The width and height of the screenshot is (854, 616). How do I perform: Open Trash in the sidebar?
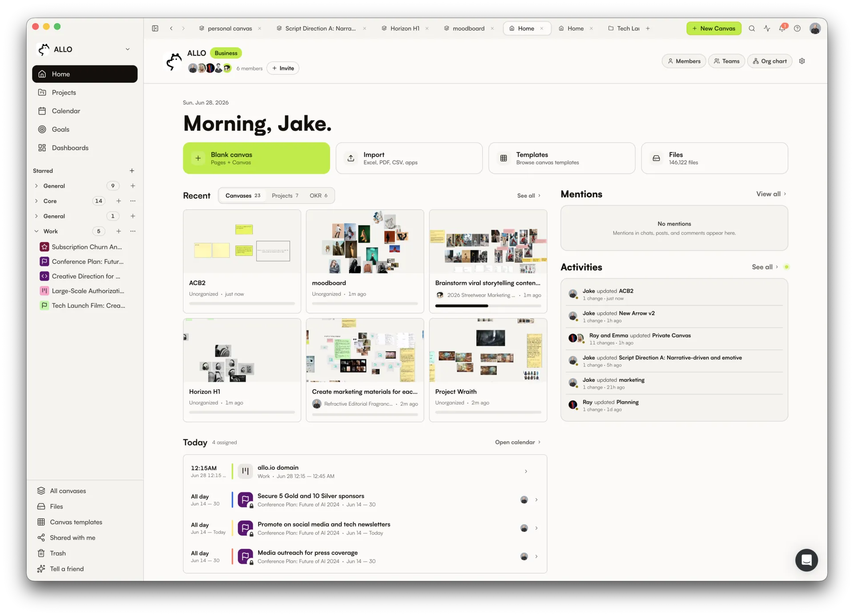[x=85, y=553]
